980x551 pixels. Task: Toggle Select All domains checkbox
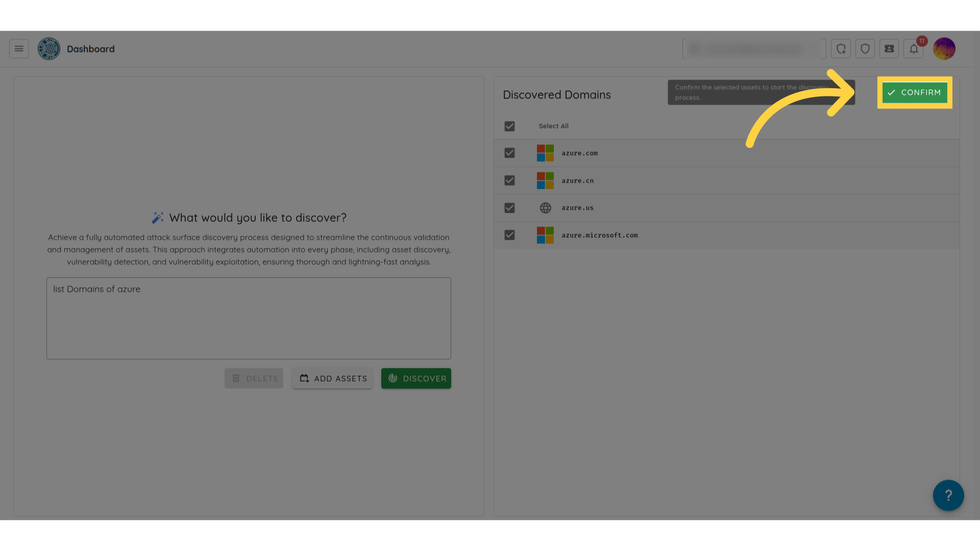(x=509, y=126)
